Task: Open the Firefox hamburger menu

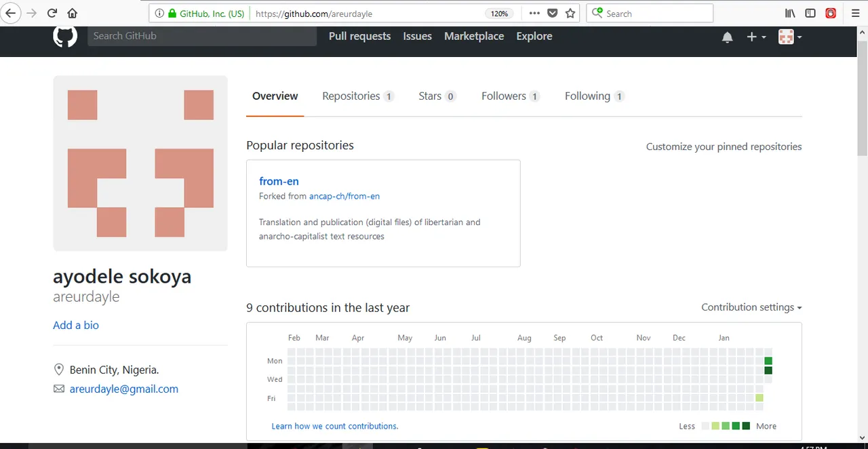Action: pos(855,13)
